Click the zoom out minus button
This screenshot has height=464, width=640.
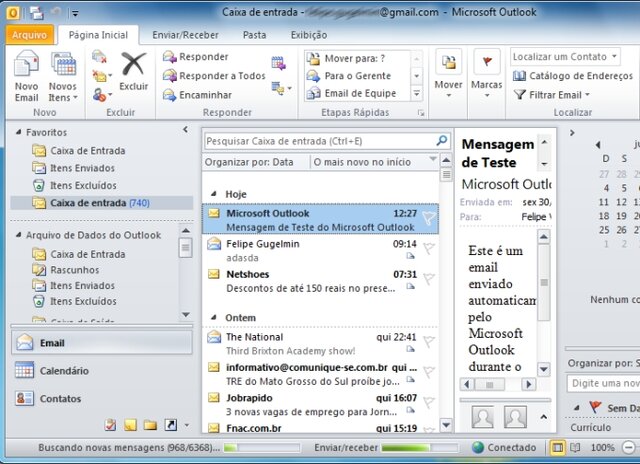pos(629,448)
